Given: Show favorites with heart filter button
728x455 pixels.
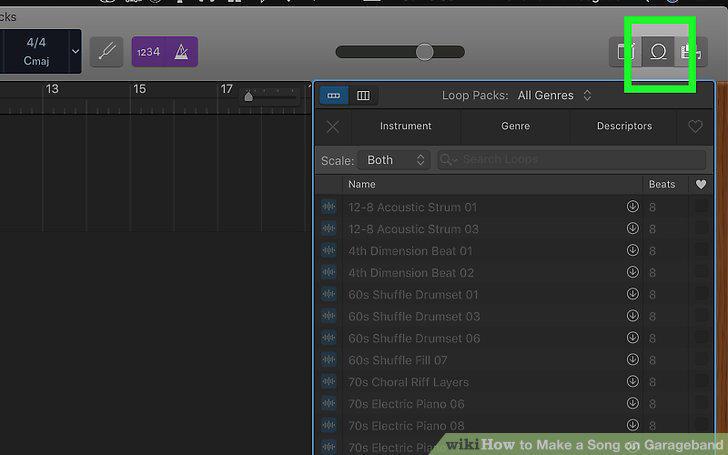Looking at the screenshot, I should click(x=695, y=126).
